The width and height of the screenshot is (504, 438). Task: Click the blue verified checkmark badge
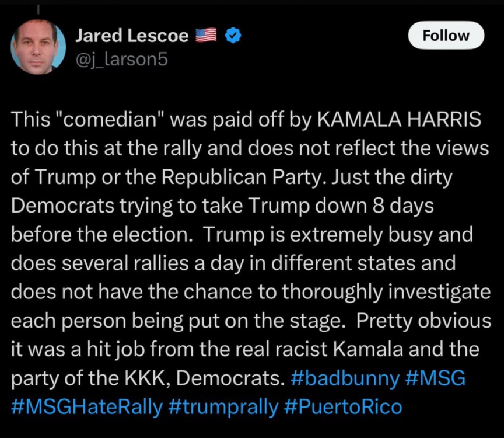pos(233,36)
